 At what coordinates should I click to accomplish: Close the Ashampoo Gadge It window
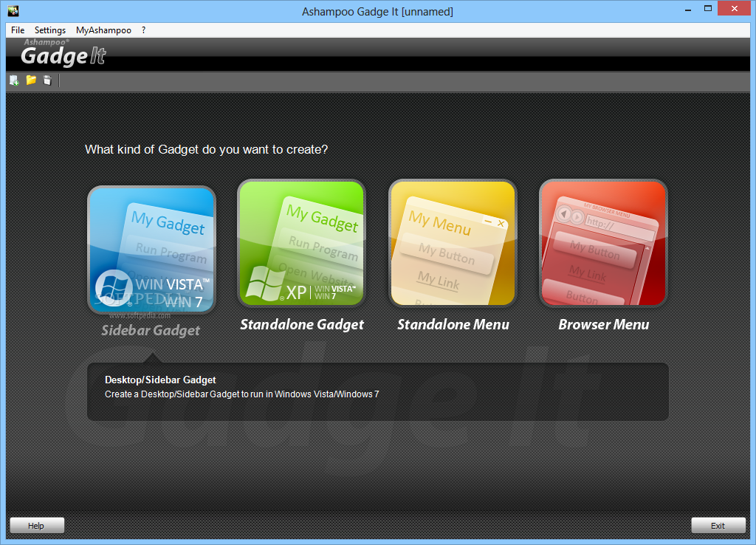click(x=735, y=9)
